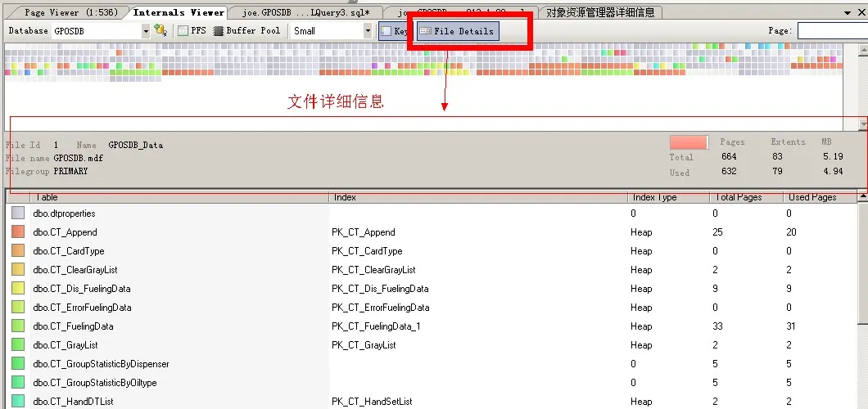Viewport: 868px width, 409px height.
Task: Toggle the PFS display button
Action: pos(192,31)
